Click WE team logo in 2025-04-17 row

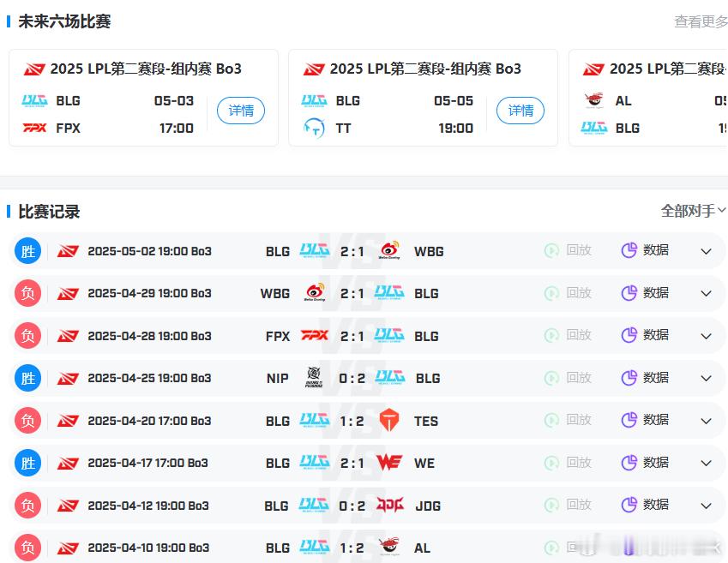pyautogui.click(x=389, y=463)
